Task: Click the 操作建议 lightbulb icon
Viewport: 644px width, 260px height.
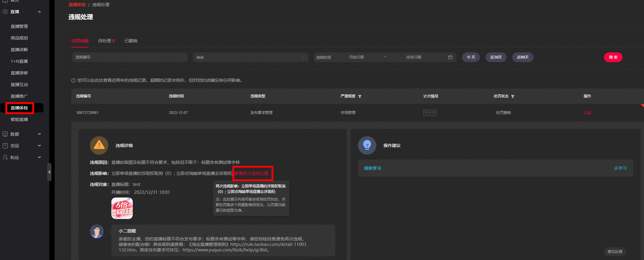Action: (x=367, y=145)
